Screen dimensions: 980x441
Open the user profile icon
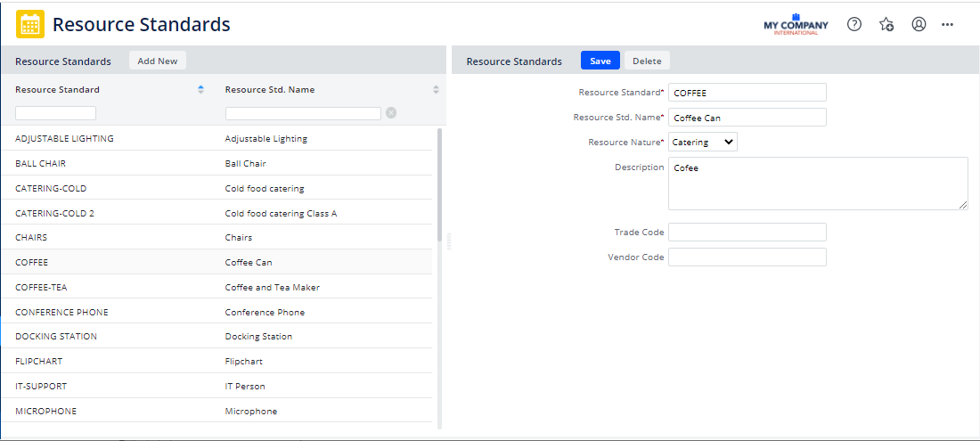(x=919, y=24)
